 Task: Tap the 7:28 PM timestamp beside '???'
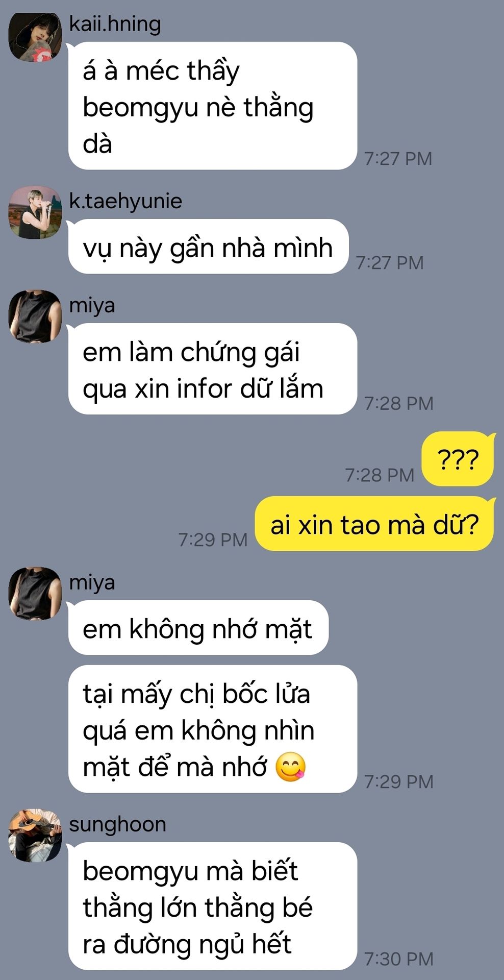pos(380,475)
